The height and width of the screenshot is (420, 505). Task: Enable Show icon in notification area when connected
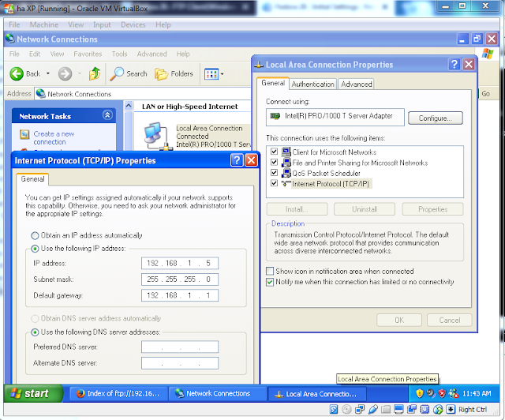[270, 271]
